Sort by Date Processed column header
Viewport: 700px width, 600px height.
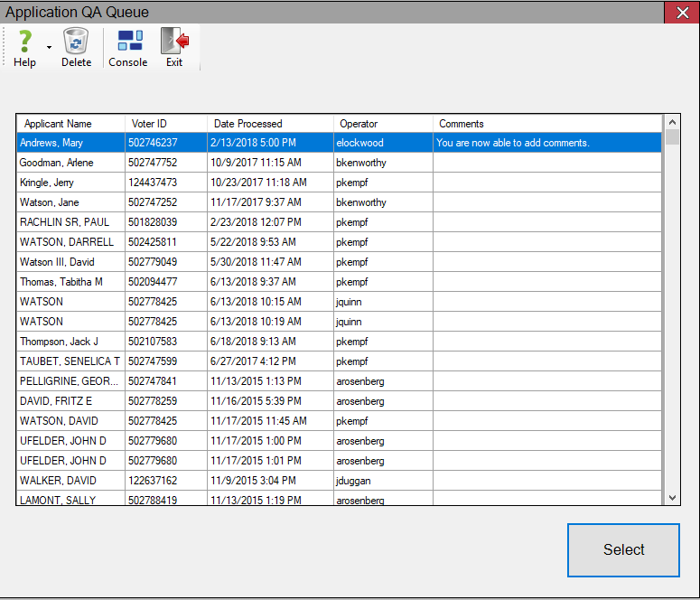(270, 124)
